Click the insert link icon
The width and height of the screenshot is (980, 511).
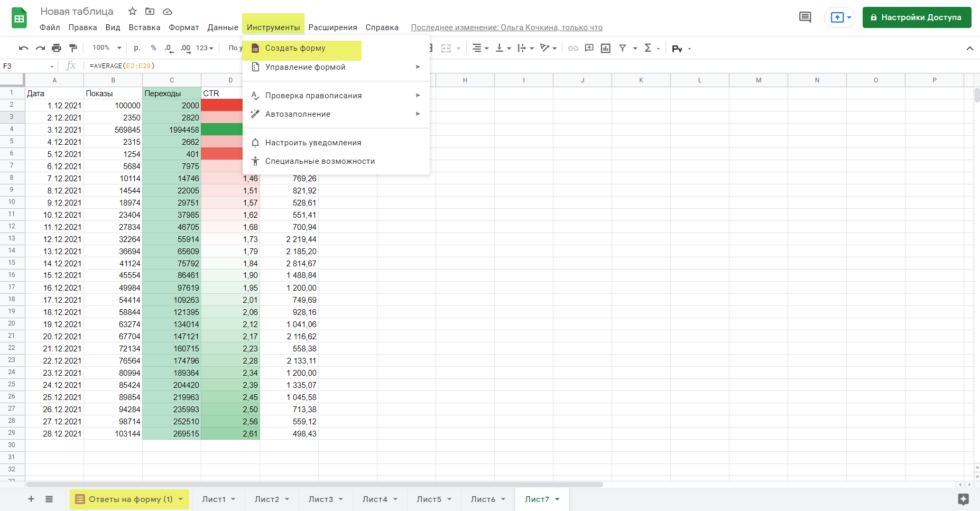point(573,48)
